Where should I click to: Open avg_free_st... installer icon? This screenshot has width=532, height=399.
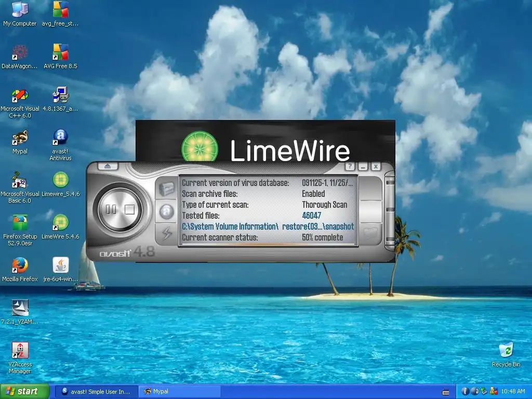(60, 14)
